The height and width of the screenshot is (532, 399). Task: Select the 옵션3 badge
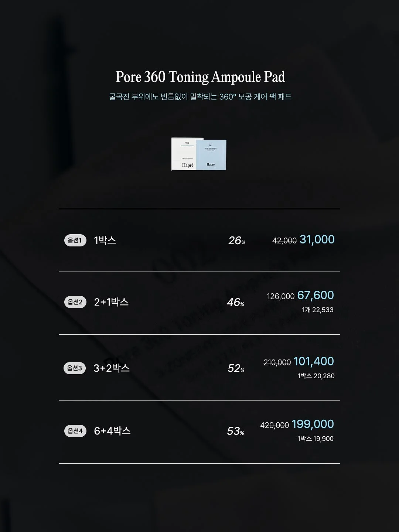click(x=75, y=368)
